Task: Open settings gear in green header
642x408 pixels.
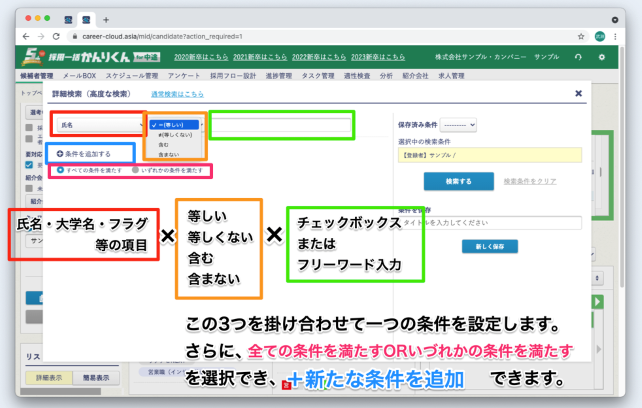Action: click(x=601, y=57)
